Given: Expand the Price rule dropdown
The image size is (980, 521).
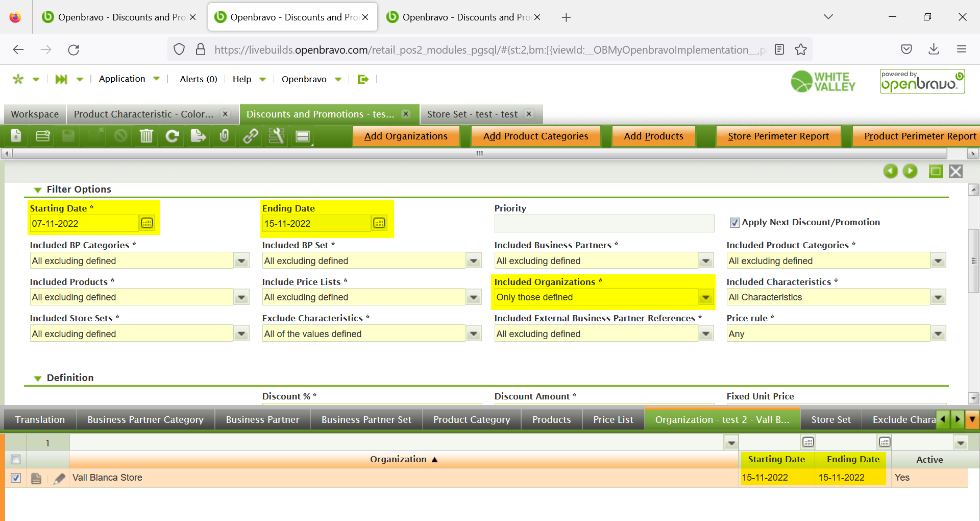Looking at the screenshot, I should [938, 334].
